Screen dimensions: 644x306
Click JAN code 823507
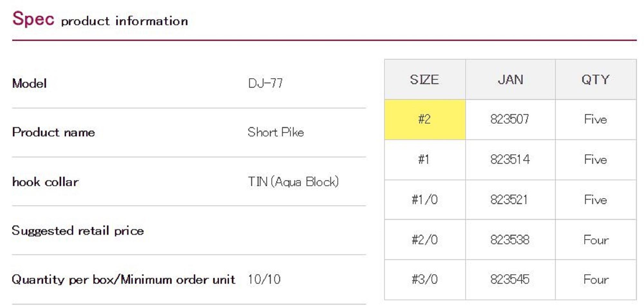(x=510, y=119)
